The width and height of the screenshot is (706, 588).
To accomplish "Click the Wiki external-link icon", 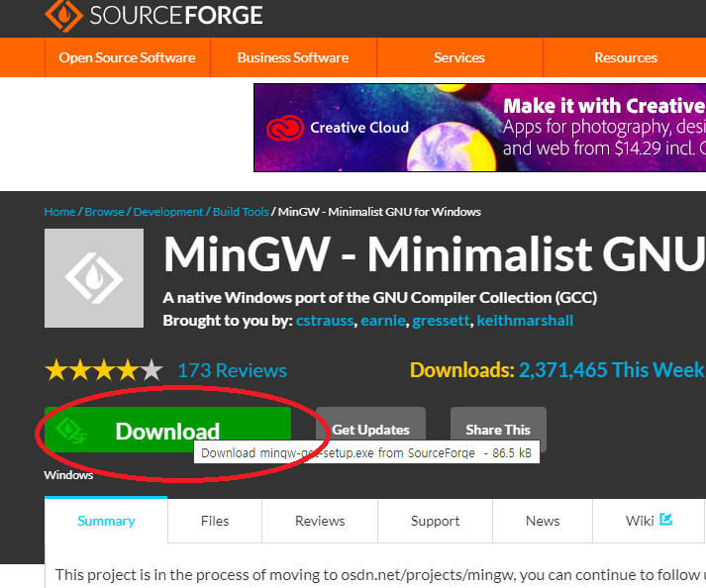I will [666, 519].
